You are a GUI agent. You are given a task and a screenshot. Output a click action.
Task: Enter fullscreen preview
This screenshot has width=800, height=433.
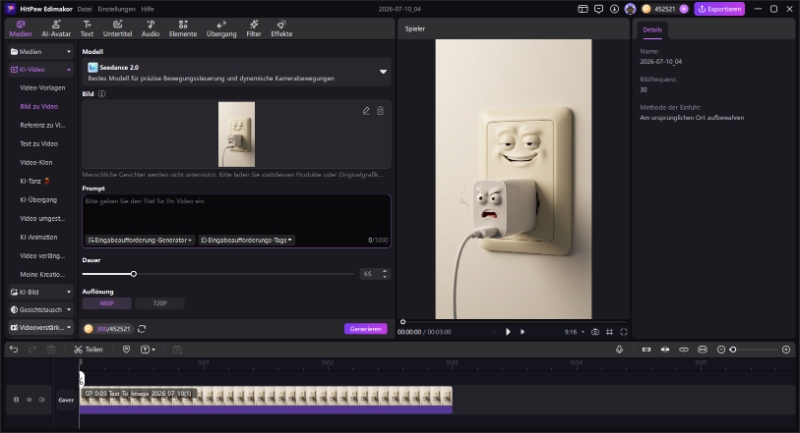click(x=623, y=332)
